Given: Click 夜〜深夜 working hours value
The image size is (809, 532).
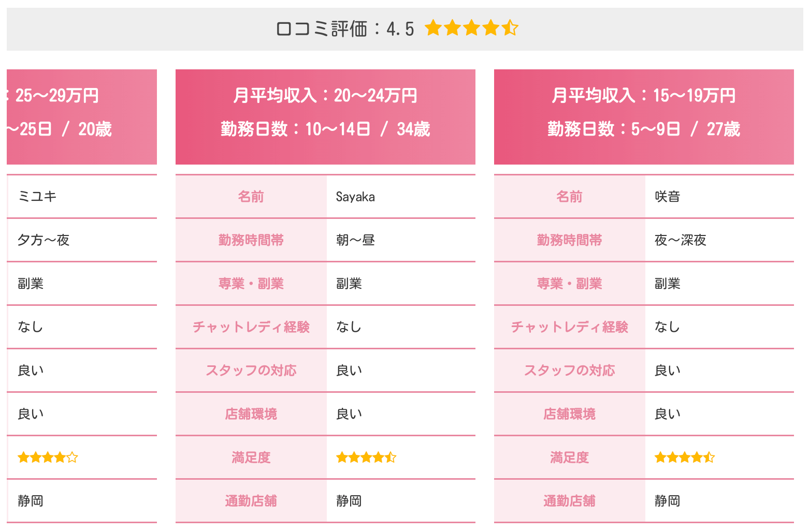Looking at the screenshot, I should pyautogui.click(x=680, y=240).
